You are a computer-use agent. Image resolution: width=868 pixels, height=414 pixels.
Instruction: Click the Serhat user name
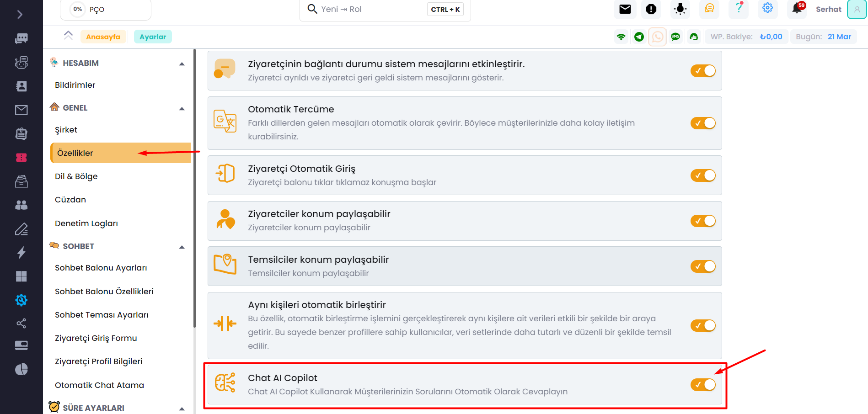coord(828,9)
